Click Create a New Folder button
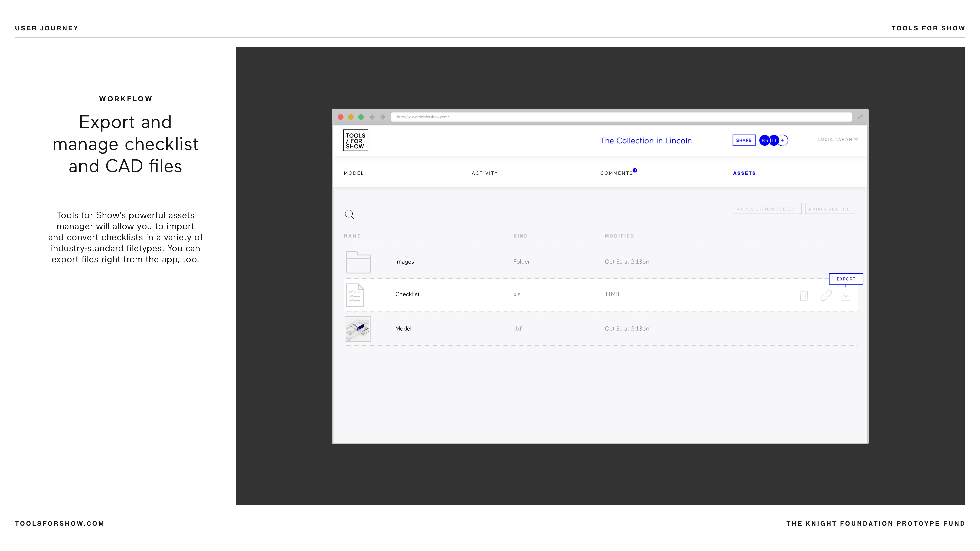The width and height of the screenshot is (980, 551). tap(767, 209)
